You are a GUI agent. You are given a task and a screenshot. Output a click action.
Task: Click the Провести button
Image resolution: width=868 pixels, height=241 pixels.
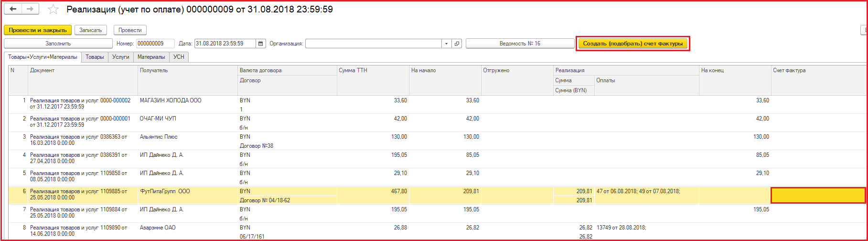[130, 30]
